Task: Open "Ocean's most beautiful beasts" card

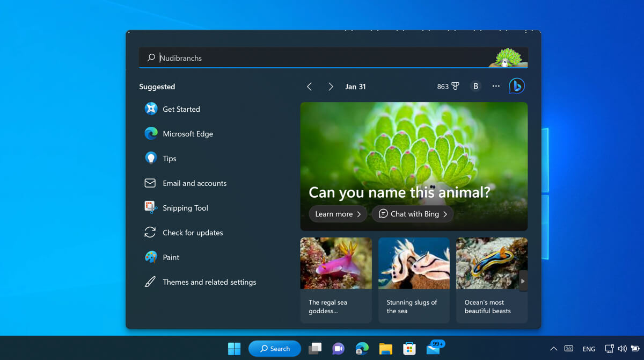Action: [x=492, y=280]
